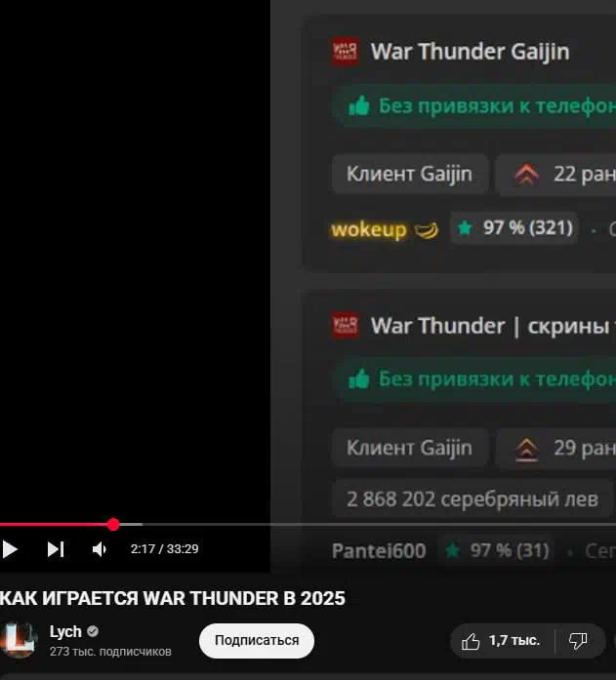616x680 pixels.
Task: Click the second War Thunder game logo
Action: [346, 325]
